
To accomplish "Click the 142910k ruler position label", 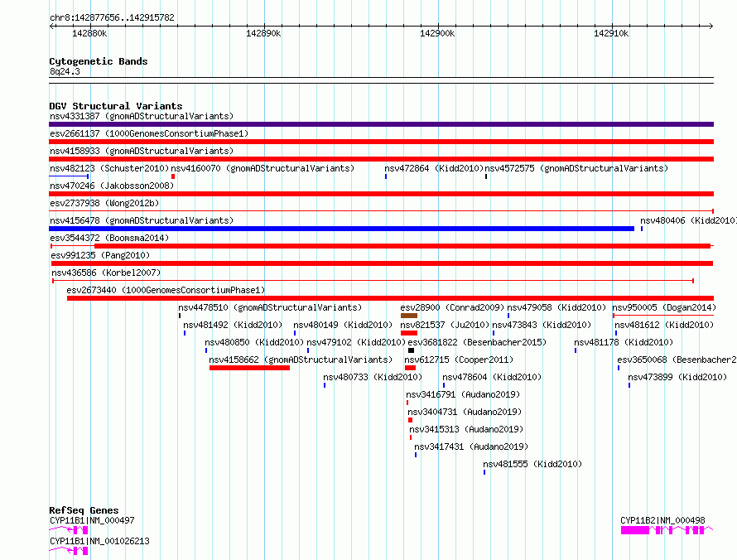I will pyautogui.click(x=611, y=33).
